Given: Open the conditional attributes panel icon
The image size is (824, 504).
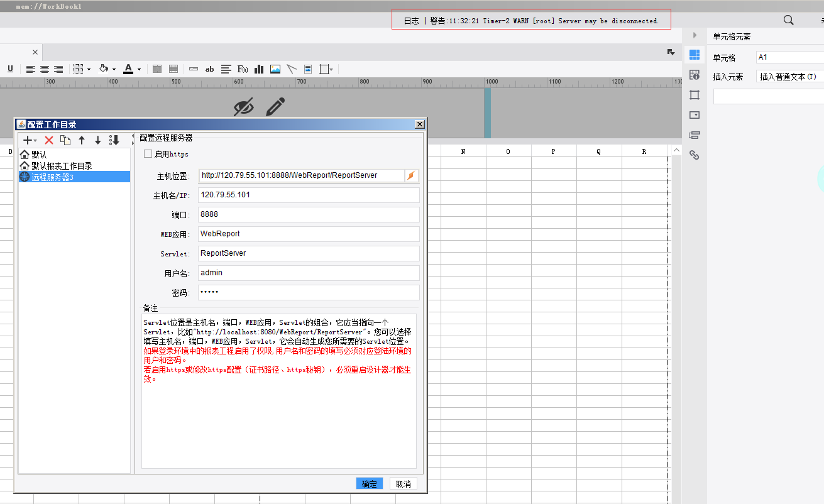Looking at the screenshot, I should tap(695, 134).
